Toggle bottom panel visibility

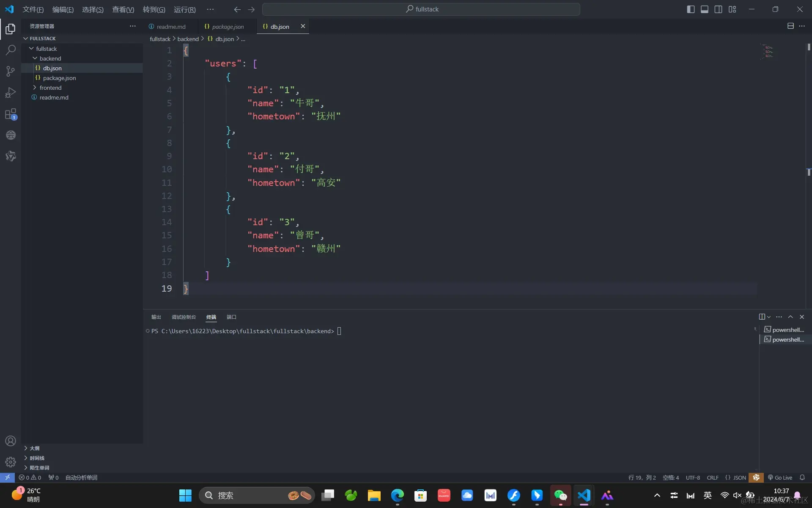pos(705,9)
